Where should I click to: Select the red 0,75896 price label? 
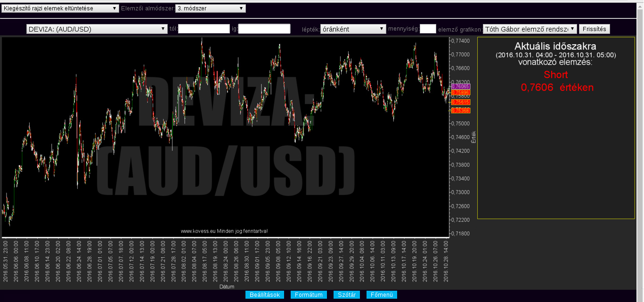460,93
